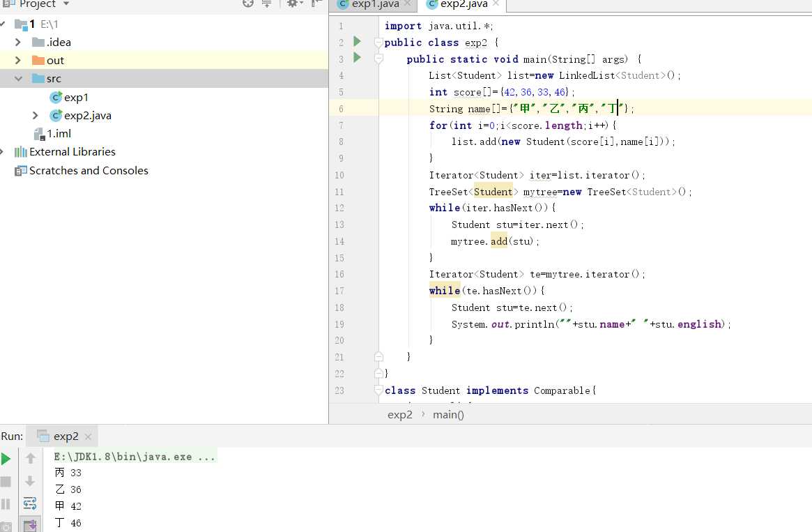The image size is (812, 532).
Task: Open the Project view dropdown
Action: coord(66,4)
